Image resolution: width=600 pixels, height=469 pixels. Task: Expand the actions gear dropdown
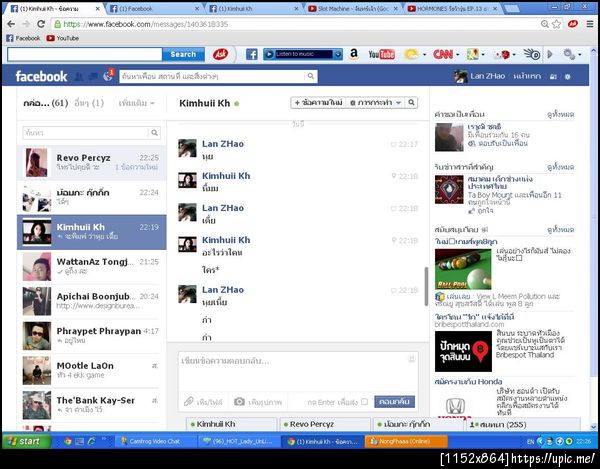point(375,103)
